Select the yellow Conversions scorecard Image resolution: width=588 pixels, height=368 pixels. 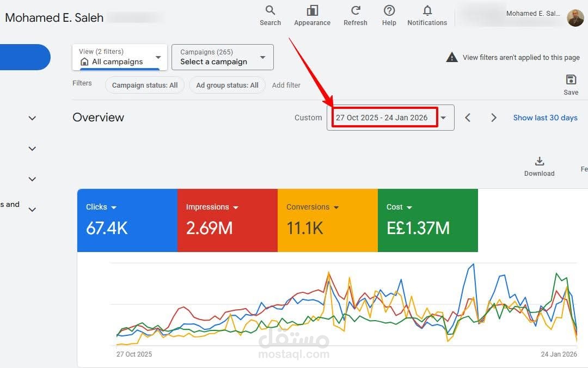pos(327,220)
